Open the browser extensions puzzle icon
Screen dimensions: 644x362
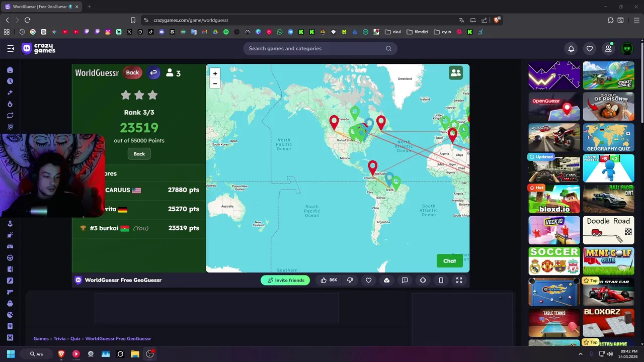pos(610,20)
